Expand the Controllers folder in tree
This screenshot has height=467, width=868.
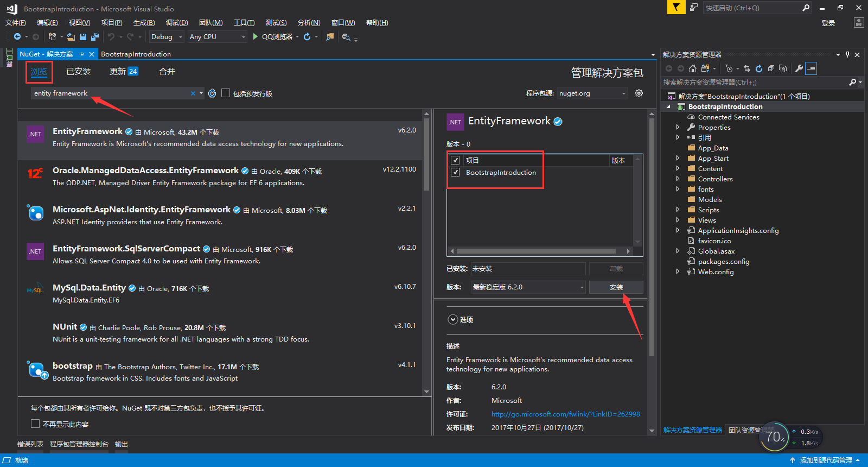pyautogui.click(x=678, y=179)
